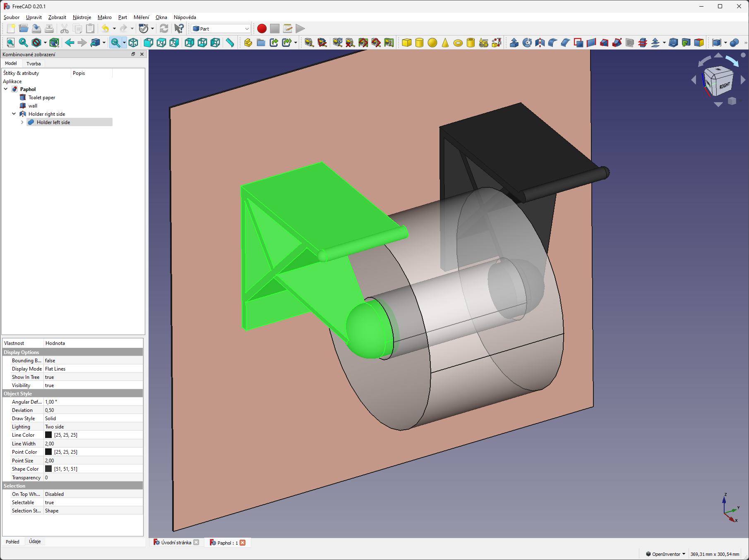Click the Shape Color swatch

point(48,469)
